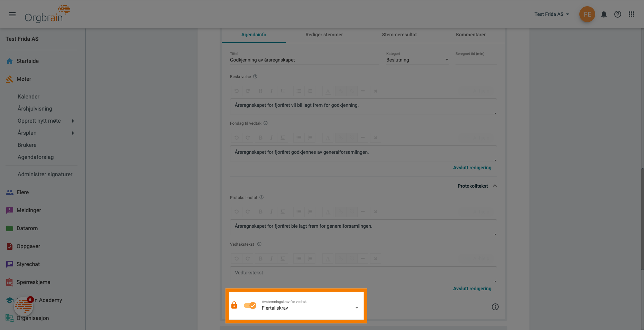The height and width of the screenshot is (330, 644).
Task: Click undo in Beskrivelse editor toolbar
Action: (x=237, y=91)
